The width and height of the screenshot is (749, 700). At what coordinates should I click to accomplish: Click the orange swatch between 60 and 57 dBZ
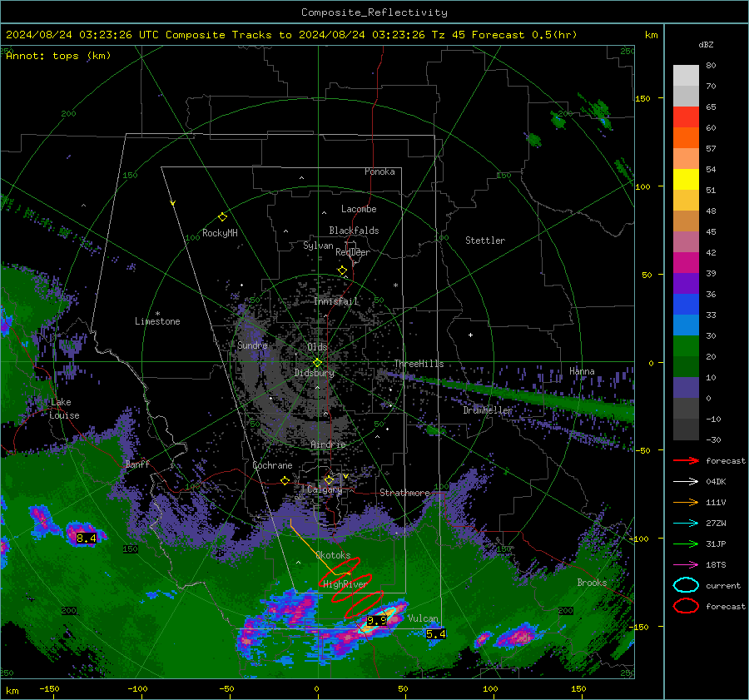pyautogui.click(x=686, y=138)
